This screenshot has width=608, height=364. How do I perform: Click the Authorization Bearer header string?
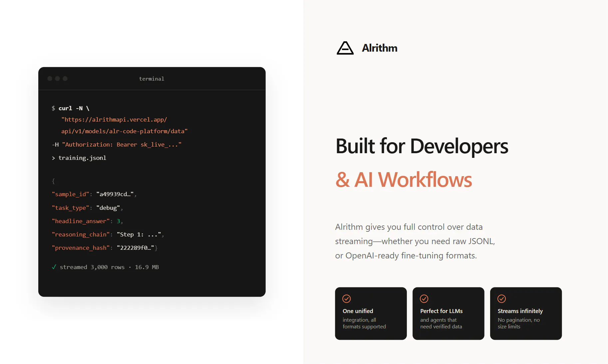(122, 145)
